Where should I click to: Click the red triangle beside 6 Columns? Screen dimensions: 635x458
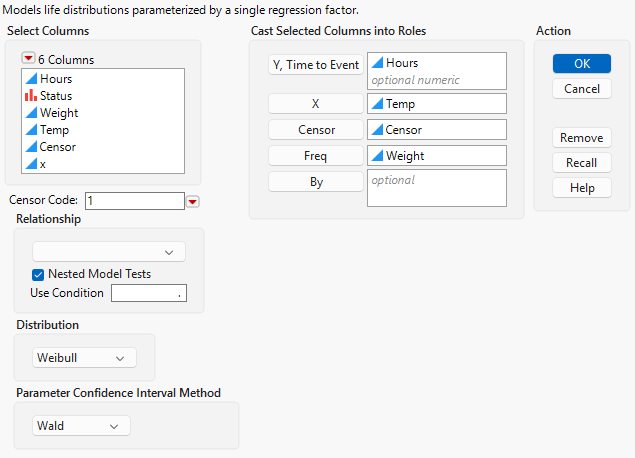pyautogui.click(x=28, y=59)
